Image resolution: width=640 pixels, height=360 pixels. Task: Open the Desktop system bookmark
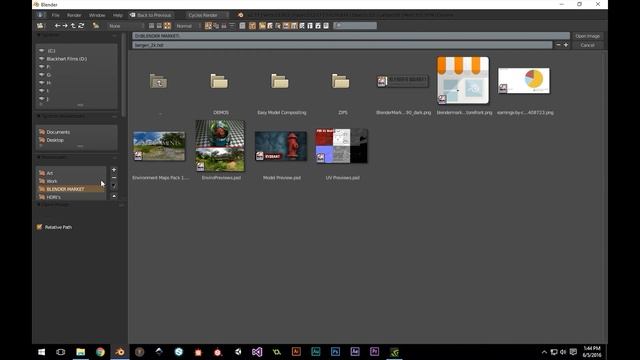coord(55,140)
